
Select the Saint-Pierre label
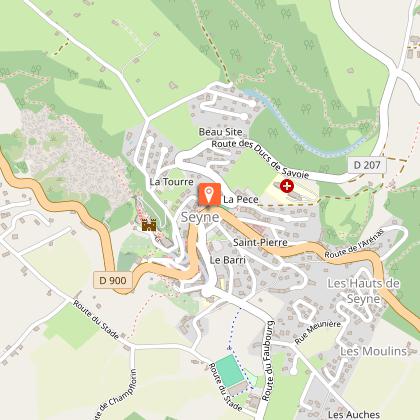260,242
